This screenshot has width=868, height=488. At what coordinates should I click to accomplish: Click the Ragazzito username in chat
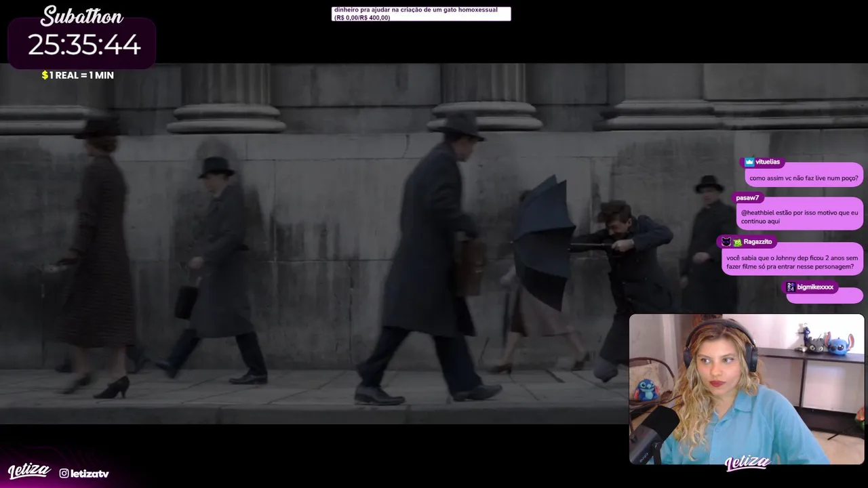point(757,242)
